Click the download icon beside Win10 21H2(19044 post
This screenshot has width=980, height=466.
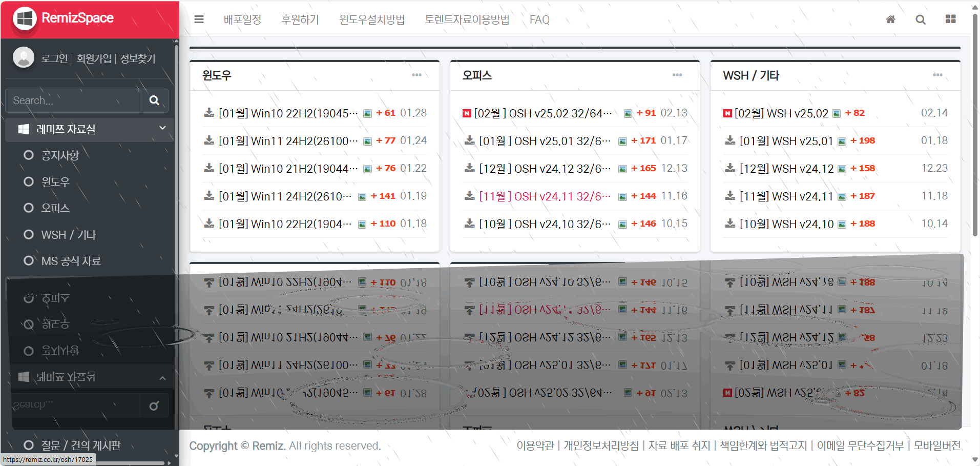209,168
